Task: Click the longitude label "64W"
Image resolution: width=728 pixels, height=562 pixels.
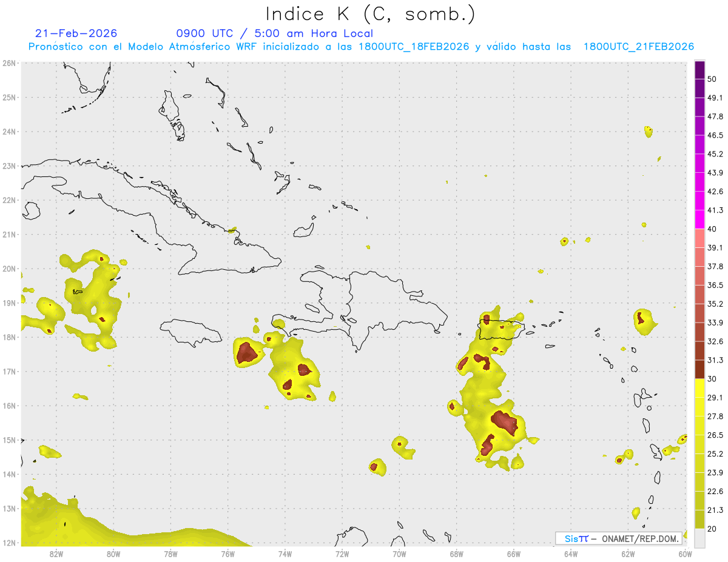Action: coord(571,554)
